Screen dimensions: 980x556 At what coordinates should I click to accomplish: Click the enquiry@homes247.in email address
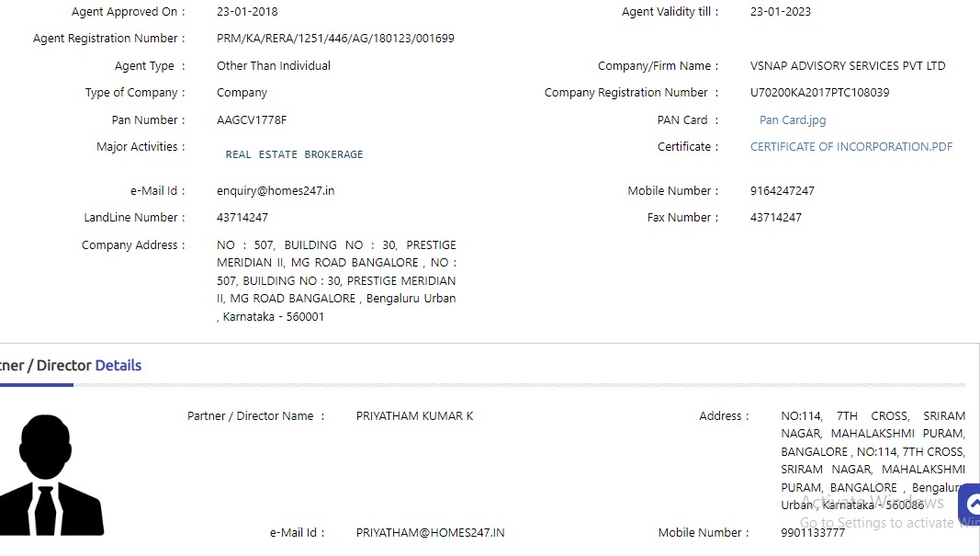click(276, 191)
